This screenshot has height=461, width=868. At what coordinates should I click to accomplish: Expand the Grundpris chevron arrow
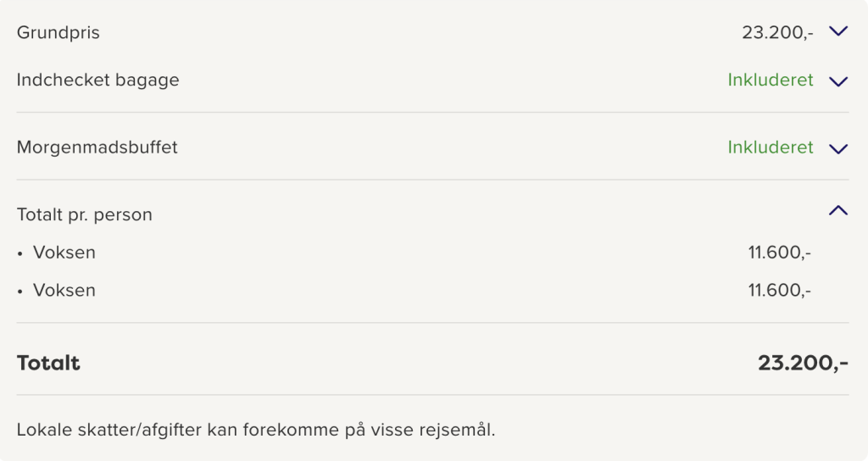pyautogui.click(x=838, y=31)
